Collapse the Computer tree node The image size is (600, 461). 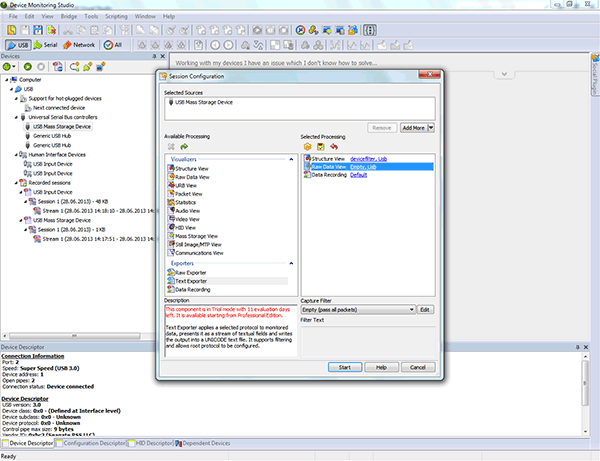(7, 80)
